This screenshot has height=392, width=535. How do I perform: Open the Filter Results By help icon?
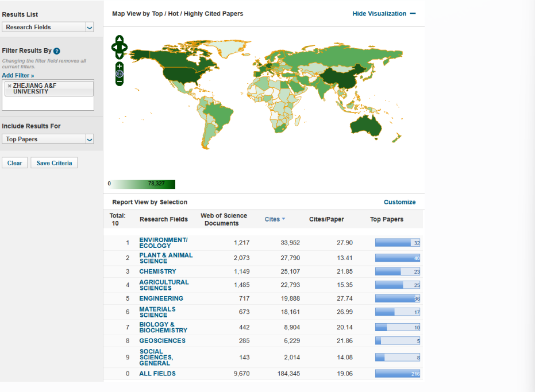pos(57,51)
